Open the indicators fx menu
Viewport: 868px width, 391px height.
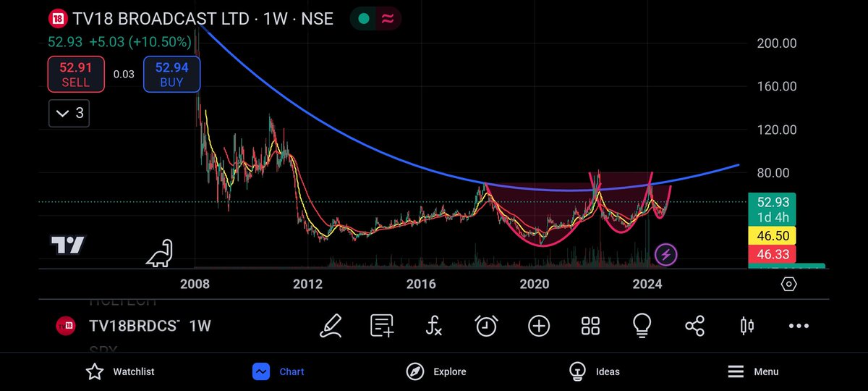coord(433,326)
